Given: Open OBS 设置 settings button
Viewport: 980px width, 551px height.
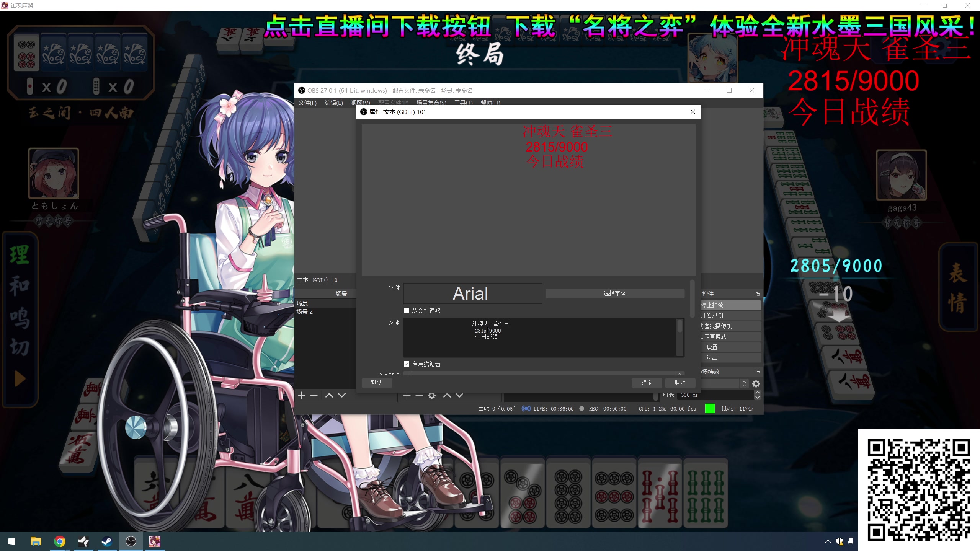Looking at the screenshot, I should [x=731, y=347].
